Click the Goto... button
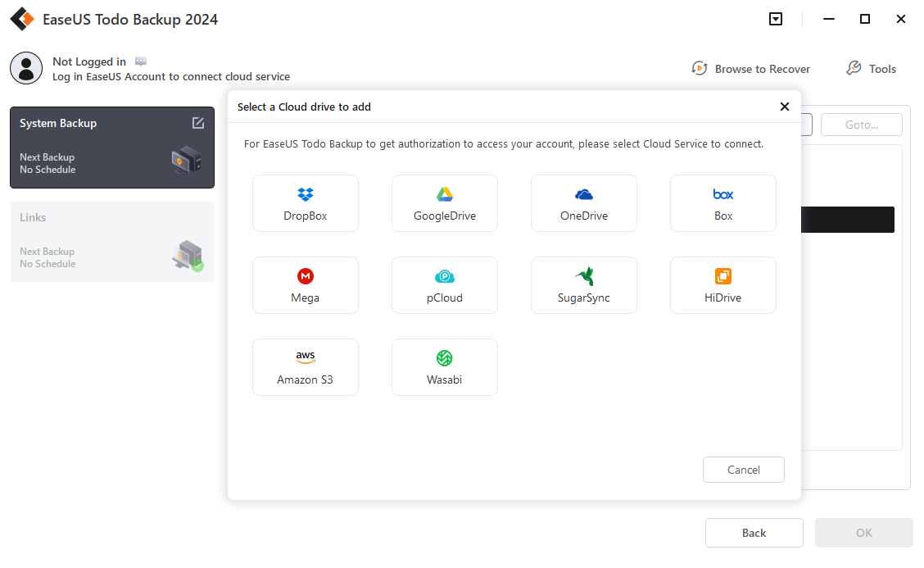924x568 pixels. click(862, 125)
